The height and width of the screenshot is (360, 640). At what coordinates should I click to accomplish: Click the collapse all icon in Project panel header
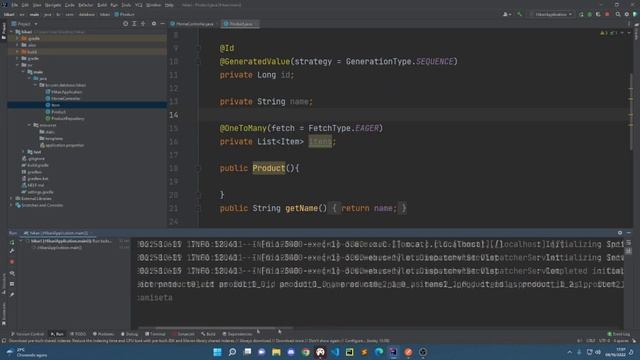point(143,24)
